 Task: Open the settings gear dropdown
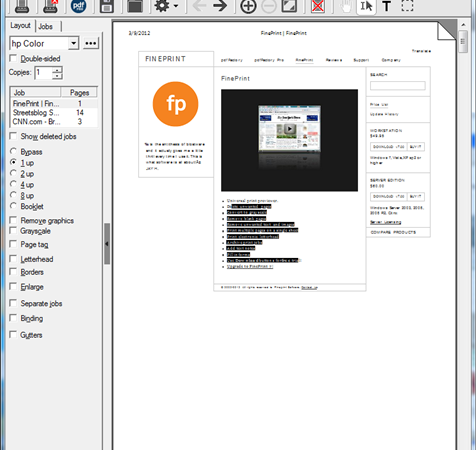click(166, 6)
